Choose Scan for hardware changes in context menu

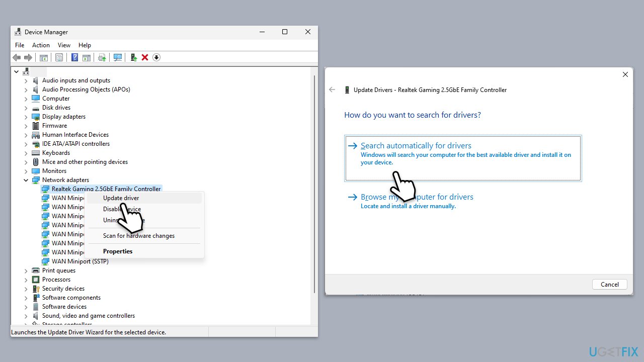tap(144, 236)
